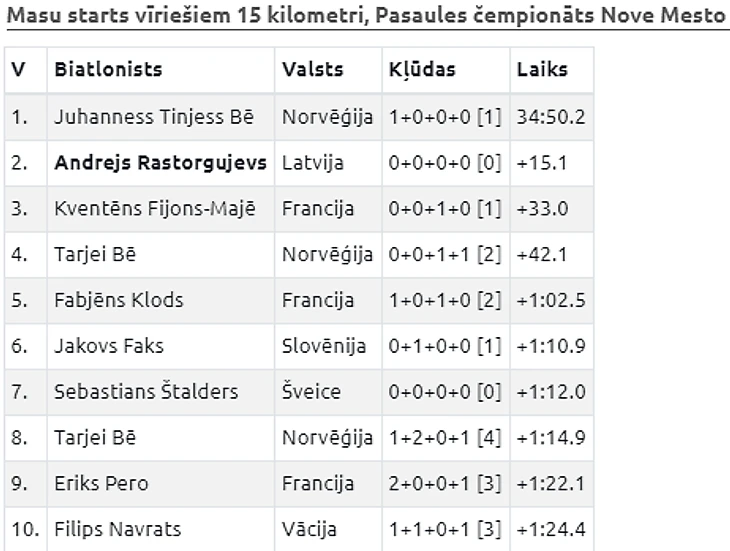
Task: Select the Laiks column header
Action: tap(542, 70)
